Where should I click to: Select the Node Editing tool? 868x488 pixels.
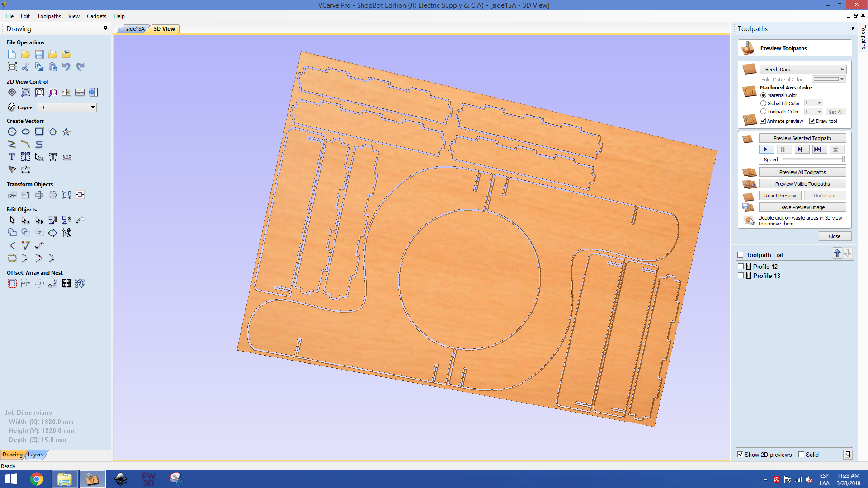click(x=26, y=220)
